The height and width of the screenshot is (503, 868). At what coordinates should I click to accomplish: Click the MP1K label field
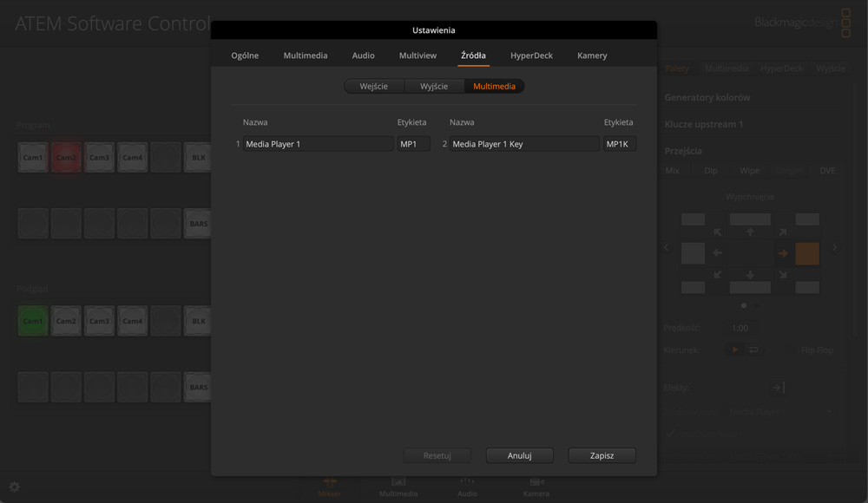pyautogui.click(x=619, y=144)
